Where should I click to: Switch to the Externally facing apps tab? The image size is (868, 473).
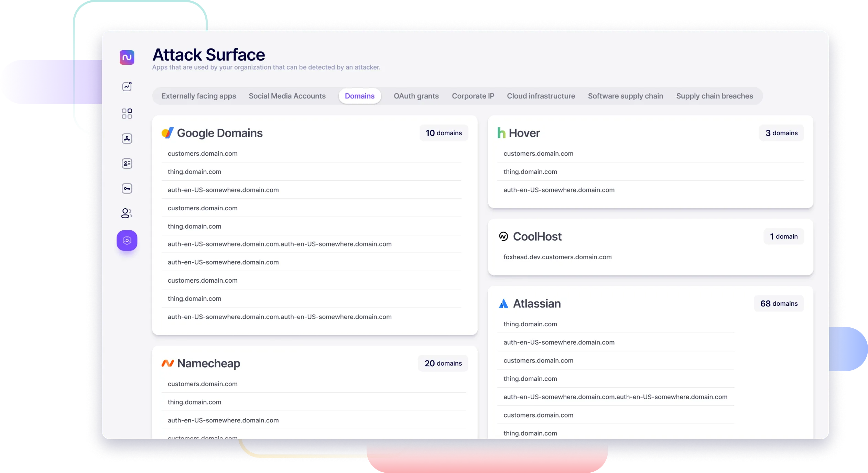[198, 96]
